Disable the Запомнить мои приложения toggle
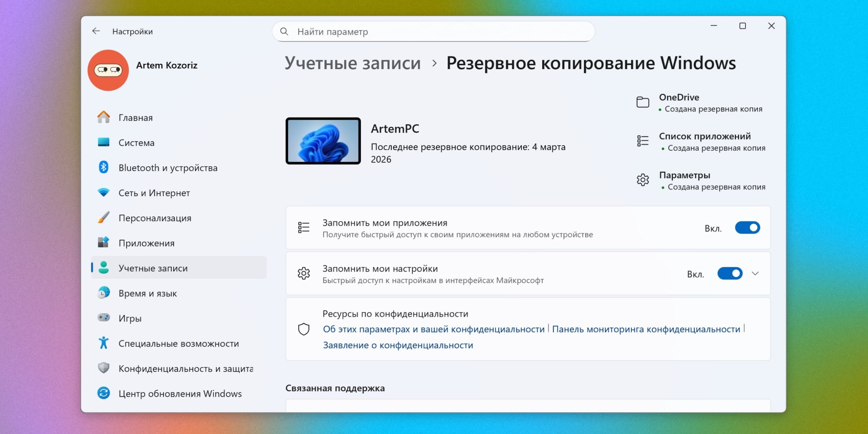Viewport: 868px width, 434px height. pyautogui.click(x=748, y=228)
